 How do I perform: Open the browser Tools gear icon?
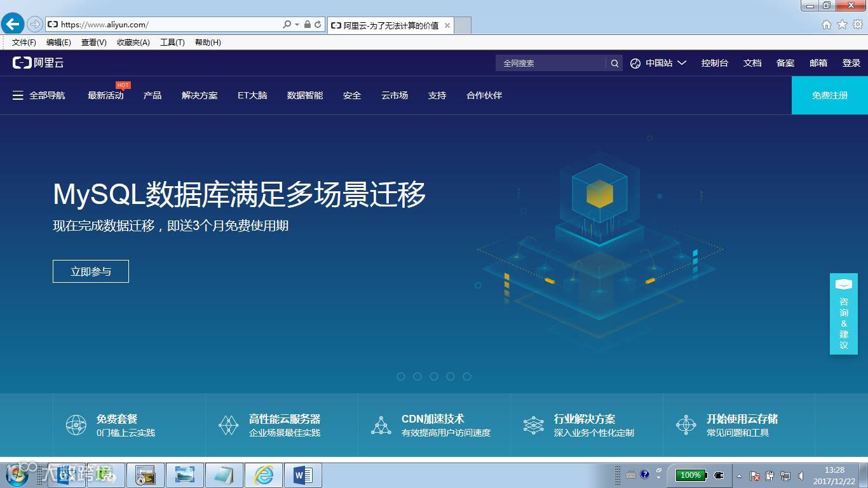point(858,25)
